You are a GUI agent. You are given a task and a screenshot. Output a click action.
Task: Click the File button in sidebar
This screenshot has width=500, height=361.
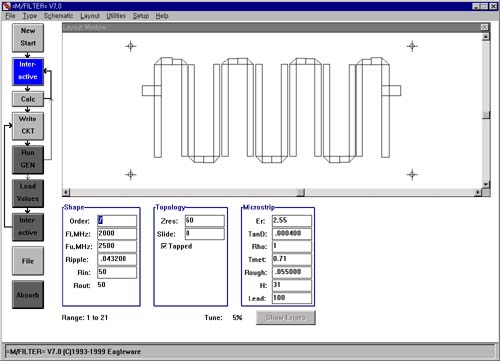[28, 261]
